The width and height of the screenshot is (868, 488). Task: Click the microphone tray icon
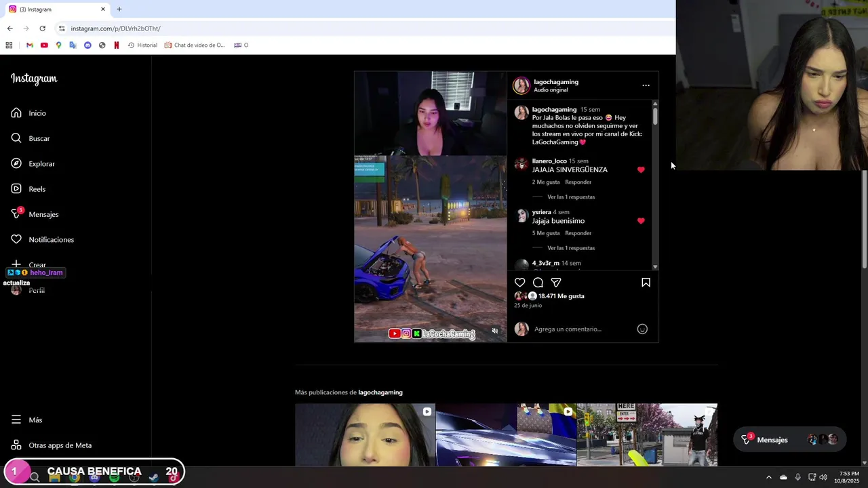[x=797, y=477]
